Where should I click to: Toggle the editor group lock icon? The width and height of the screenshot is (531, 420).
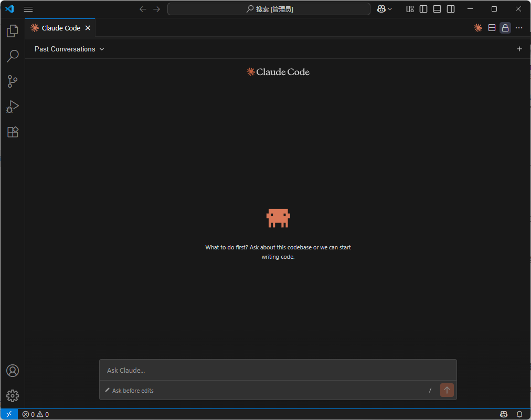click(505, 28)
